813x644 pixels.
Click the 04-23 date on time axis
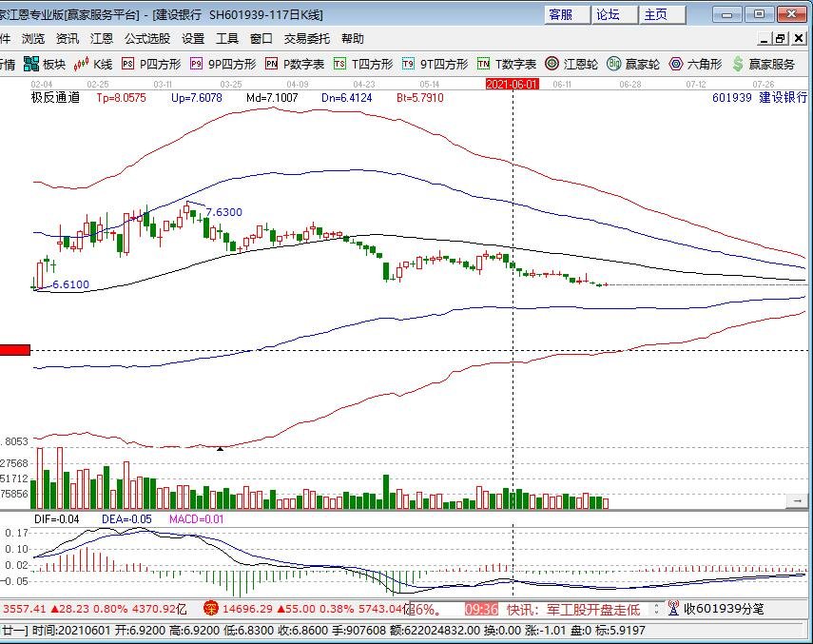point(364,84)
